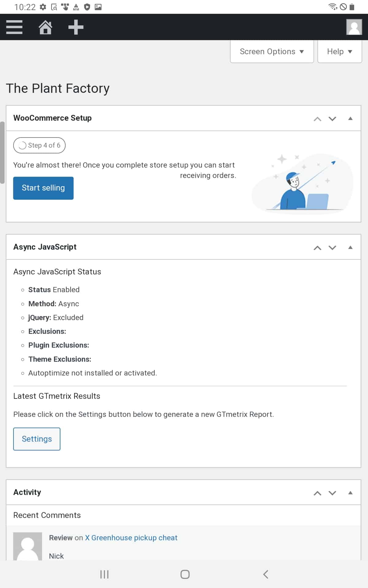The image size is (368, 588).
Task: Open Async JavaScript Settings button
Action: click(37, 439)
